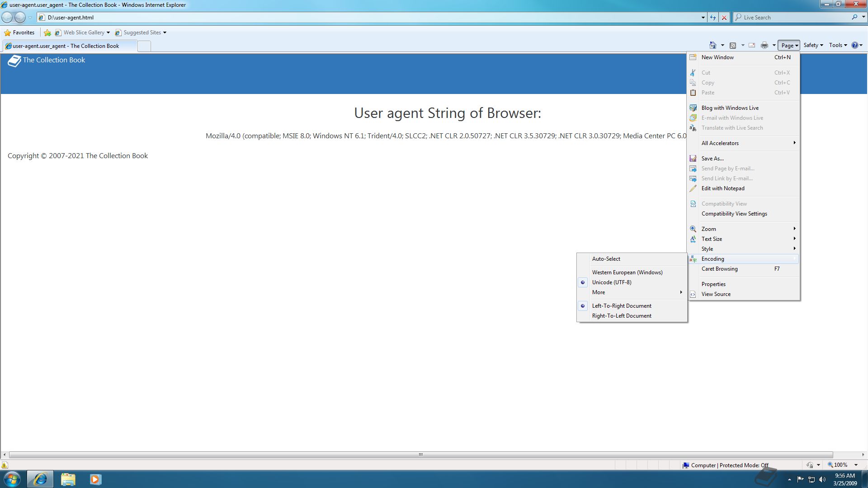This screenshot has height=488, width=868.
Task: Click the Live Search magnifier icon
Action: [x=854, y=17]
